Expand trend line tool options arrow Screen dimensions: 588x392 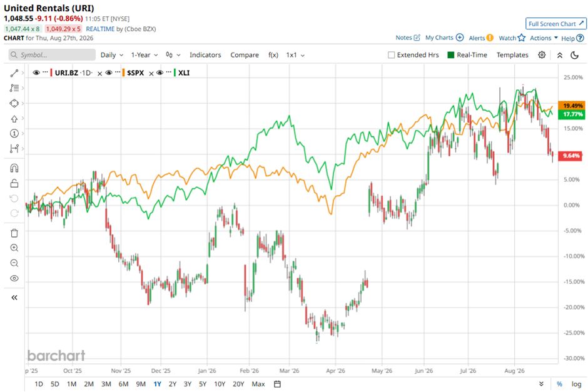(x=23, y=73)
